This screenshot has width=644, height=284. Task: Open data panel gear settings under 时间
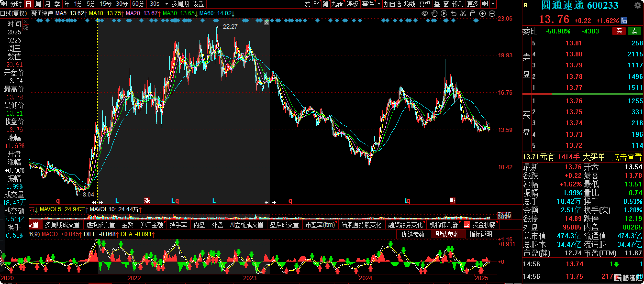click(26, 28)
